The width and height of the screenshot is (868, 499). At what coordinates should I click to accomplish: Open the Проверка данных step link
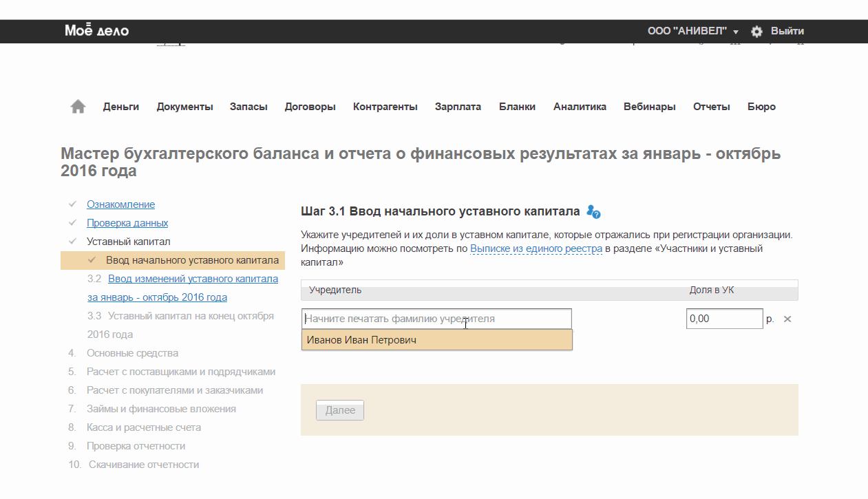[x=127, y=223]
